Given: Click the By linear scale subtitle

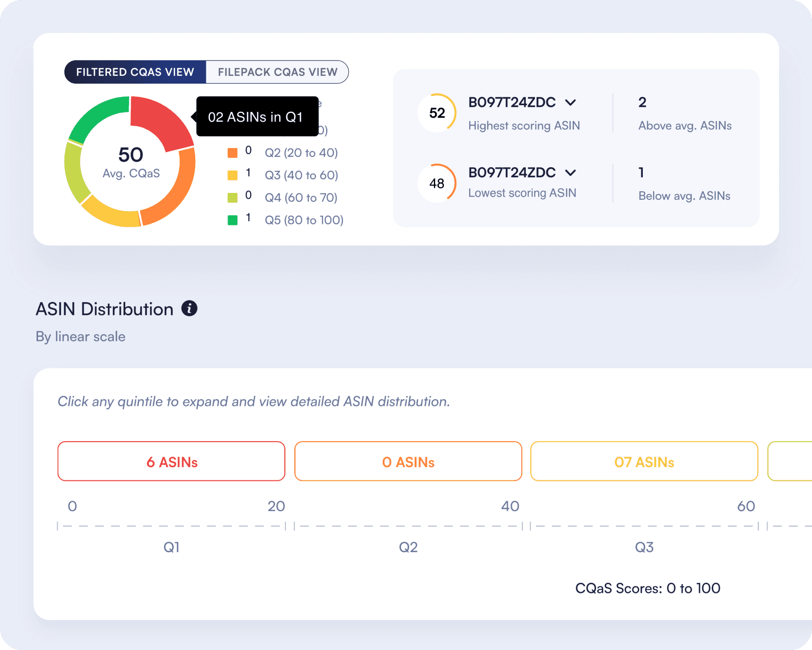Looking at the screenshot, I should (x=80, y=336).
